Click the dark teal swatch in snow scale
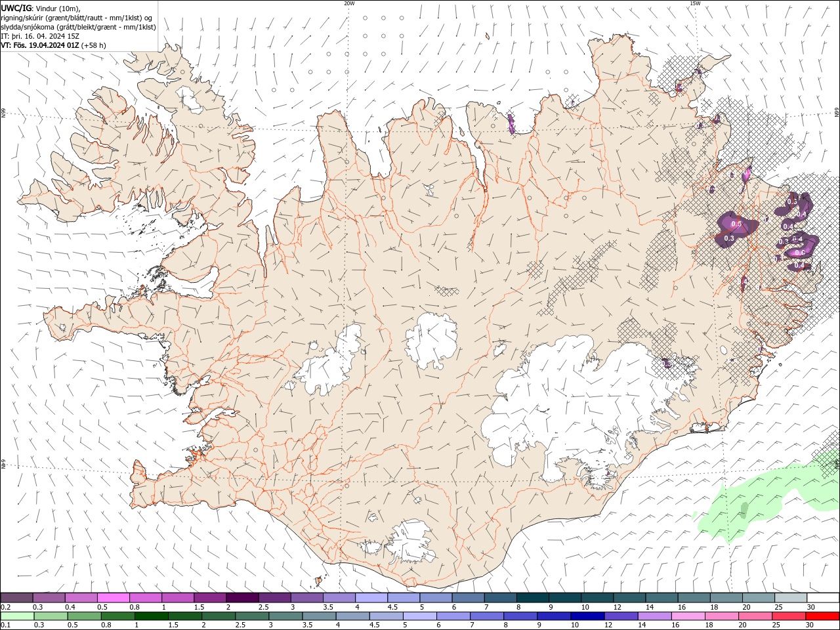Screen dimensions: 840x630 pyautogui.click(x=532, y=598)
